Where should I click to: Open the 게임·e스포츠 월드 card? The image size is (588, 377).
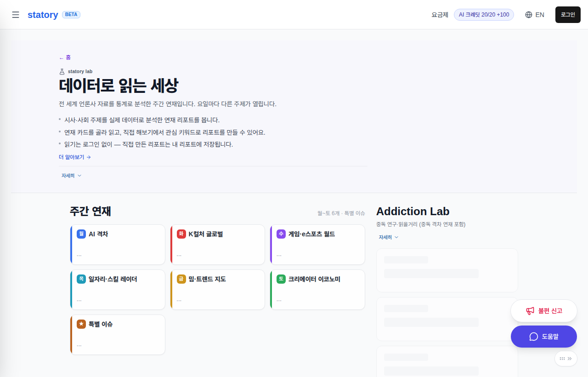pos(317,245)
